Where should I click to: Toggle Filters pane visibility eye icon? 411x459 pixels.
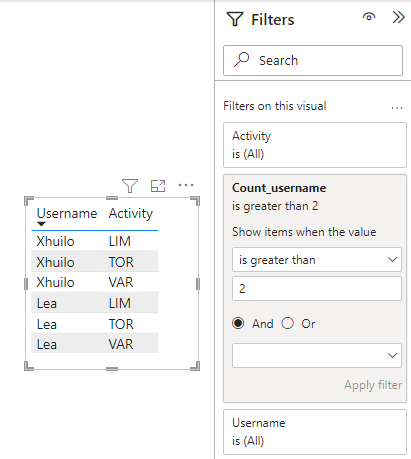369,17
